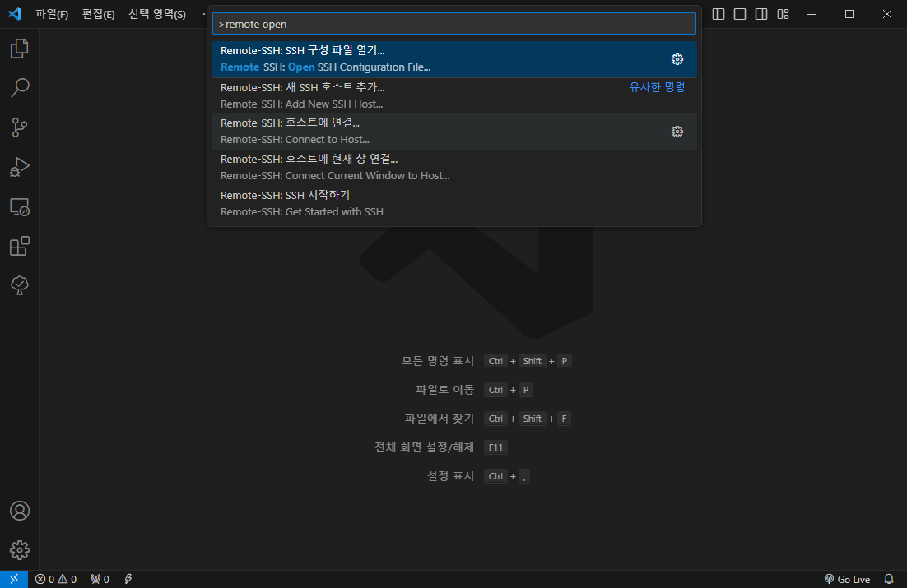Open the Remote Explorer view
Viewport: 907px width, 588px height.
click(20, 207)
